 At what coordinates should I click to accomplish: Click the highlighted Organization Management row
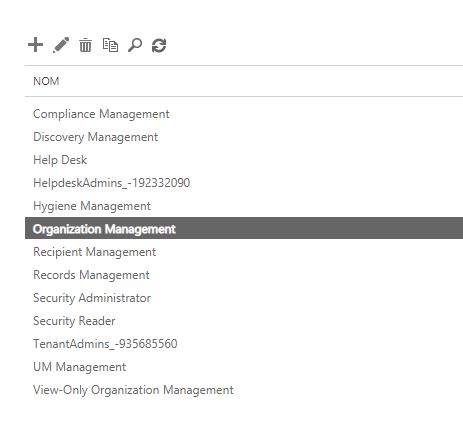[x=244, y=228]
